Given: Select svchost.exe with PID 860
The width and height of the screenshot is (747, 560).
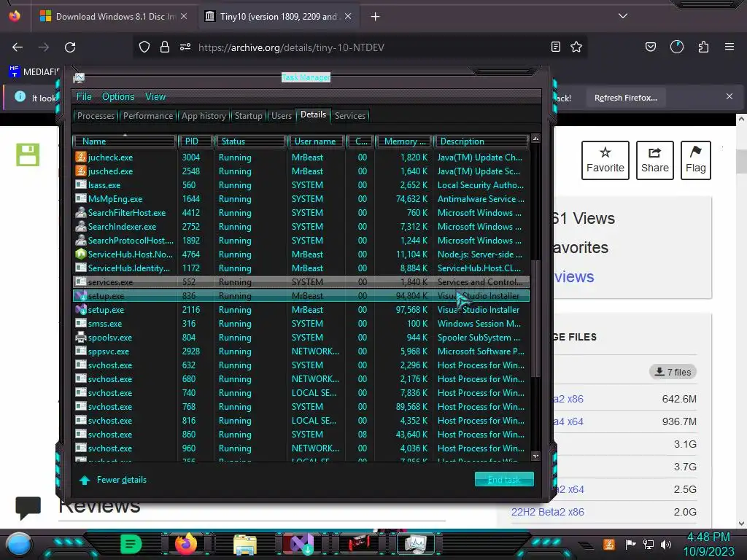Looking at the screenshot, I should (301, 435).
